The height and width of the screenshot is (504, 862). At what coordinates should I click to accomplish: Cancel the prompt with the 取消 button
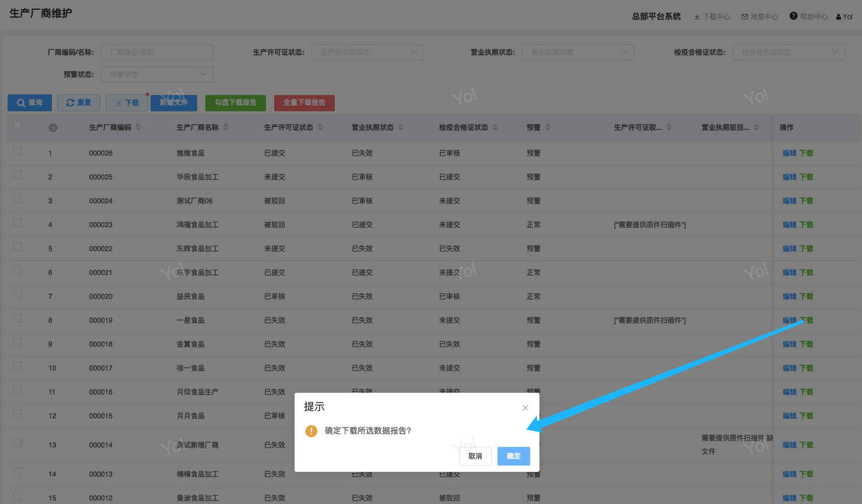click(475, 456)
